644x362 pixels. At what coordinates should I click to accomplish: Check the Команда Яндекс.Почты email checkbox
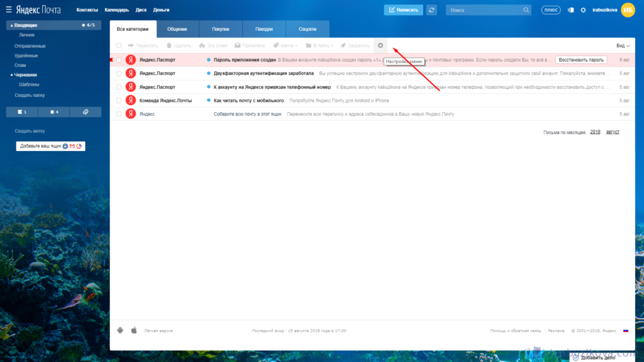119,100
